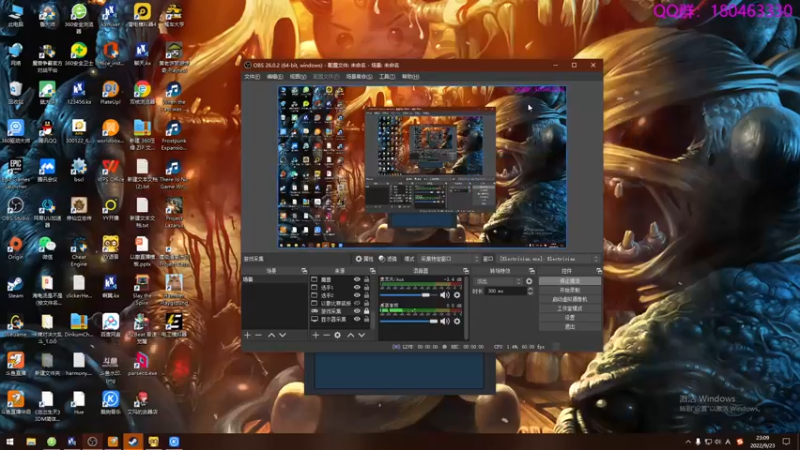This screenshot has height=450, width=800.
Task: Click 启动虚拟摄像机 virtual camera button
Action: (x=569, y=299)
